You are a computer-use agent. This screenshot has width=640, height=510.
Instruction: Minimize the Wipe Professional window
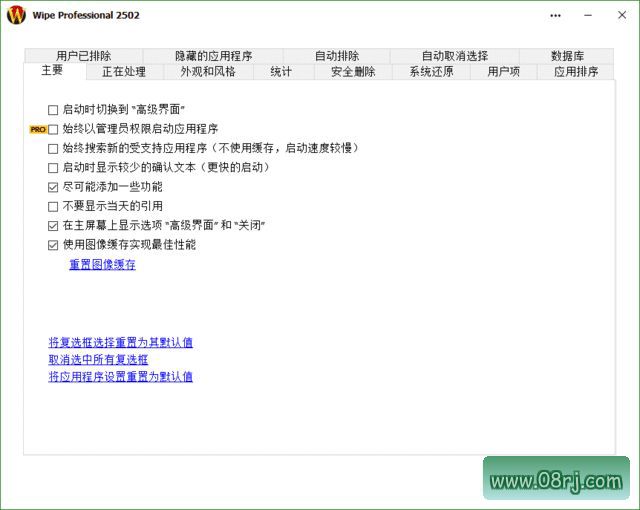tap(588, 15)
